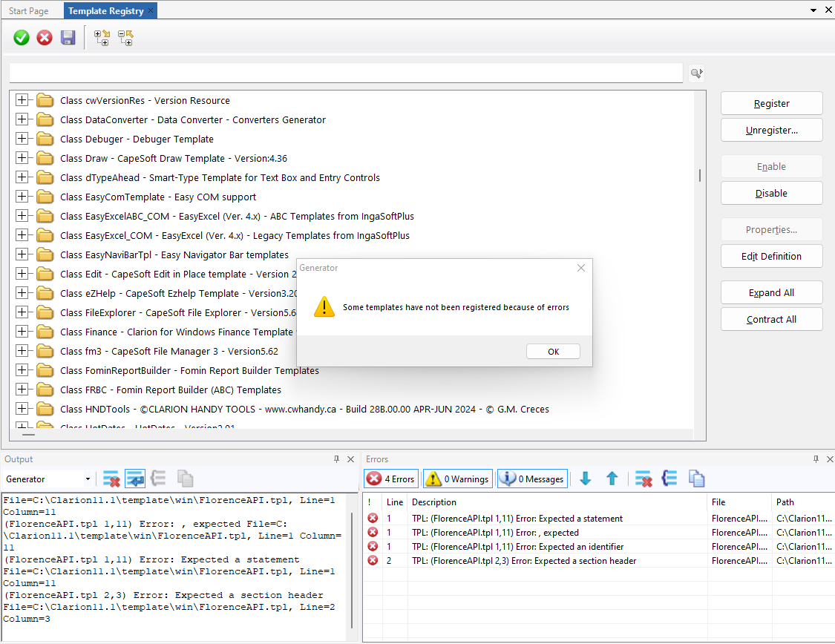The image size is (835, 644).
Task: Switch to the Start Page tab
Action: point(28,11)
